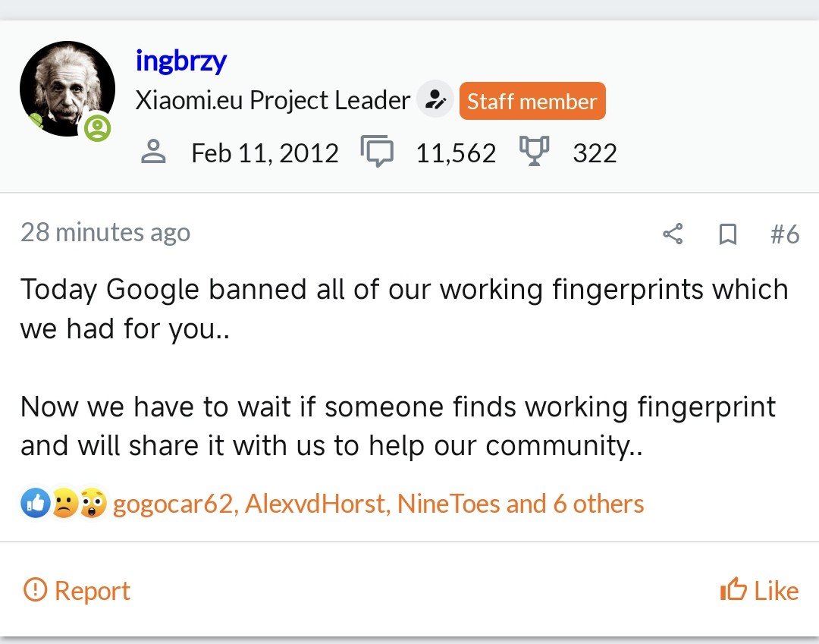Bookmark this post with the bookmark icon
Screen dimensions: 819x644
(727, 234)
